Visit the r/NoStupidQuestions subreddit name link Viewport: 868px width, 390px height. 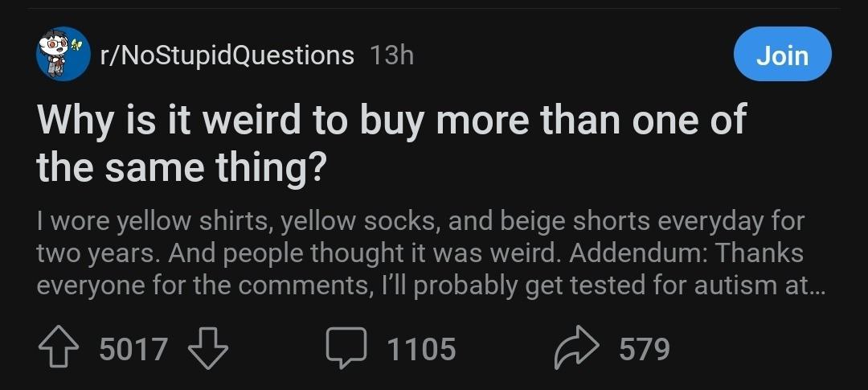(227, 55)
